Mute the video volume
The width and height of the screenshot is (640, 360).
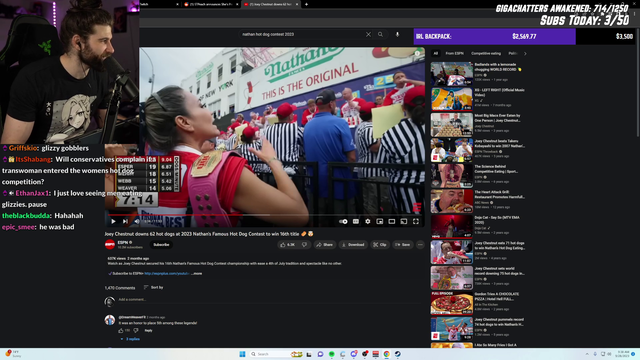pos(137,221)
